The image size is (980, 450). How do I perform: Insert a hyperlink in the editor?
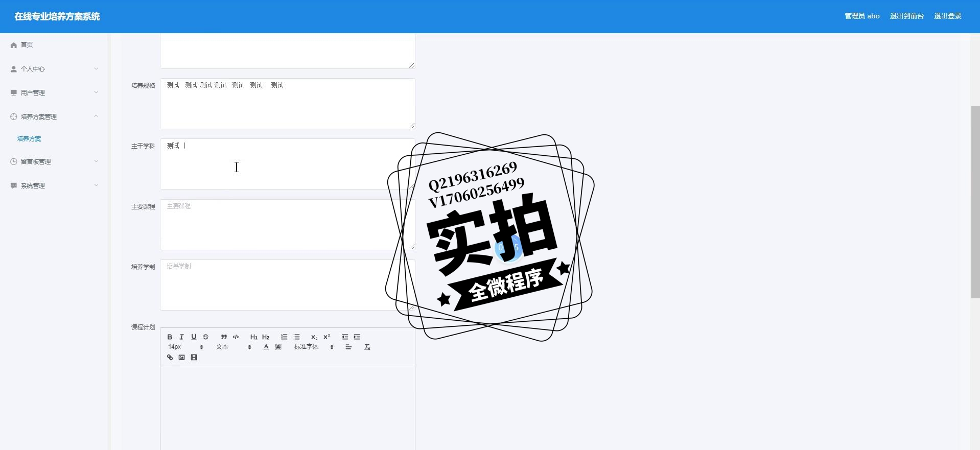tap(170, 358)
